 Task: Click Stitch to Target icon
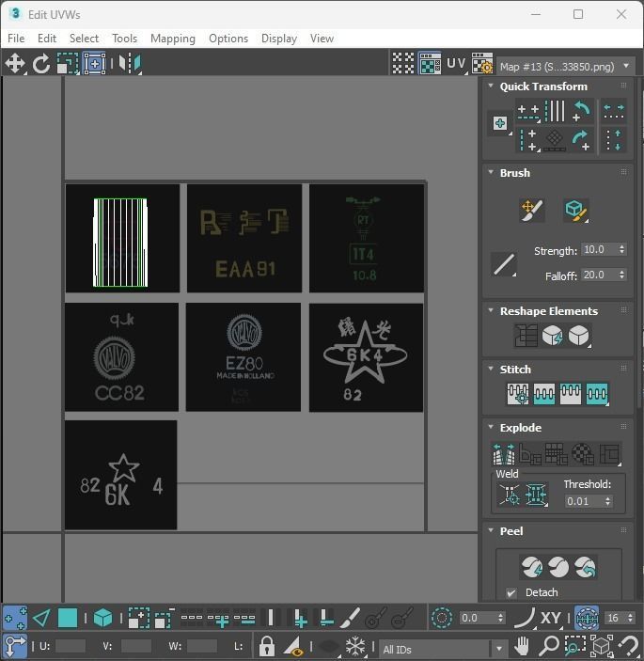pos(518,394)
